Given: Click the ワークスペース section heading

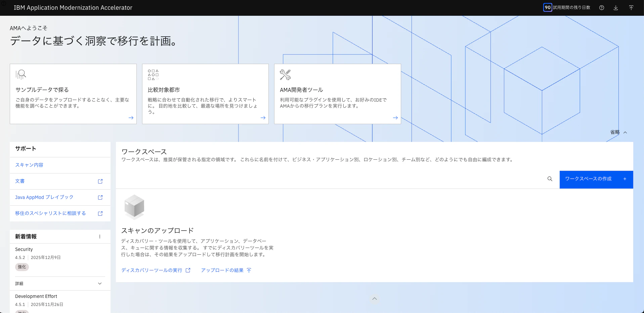Looking at the screenshot, I should [144, 152].
